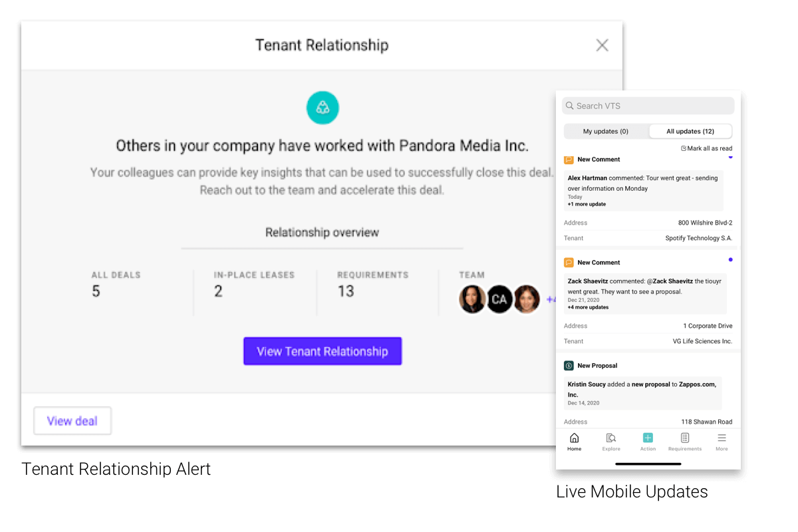Screen dimensions: 798x532
Task: Click Zack Shaevitz's New Comment icon
Action: pos(569,263)
